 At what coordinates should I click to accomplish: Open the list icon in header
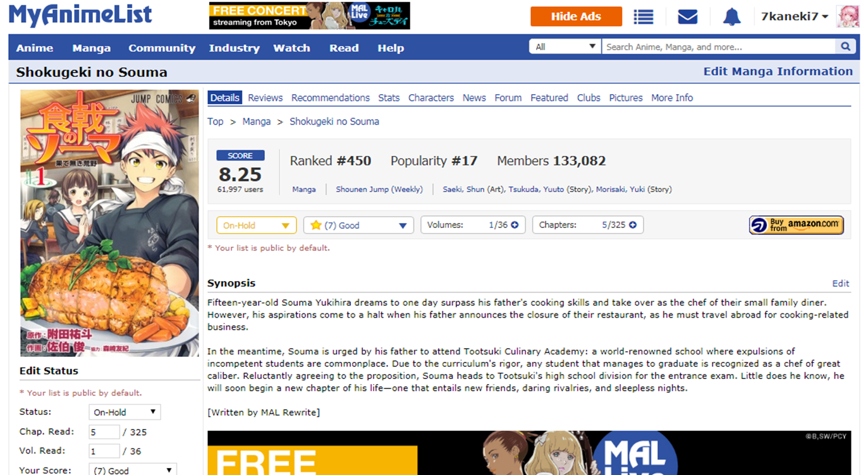[643, 17]
